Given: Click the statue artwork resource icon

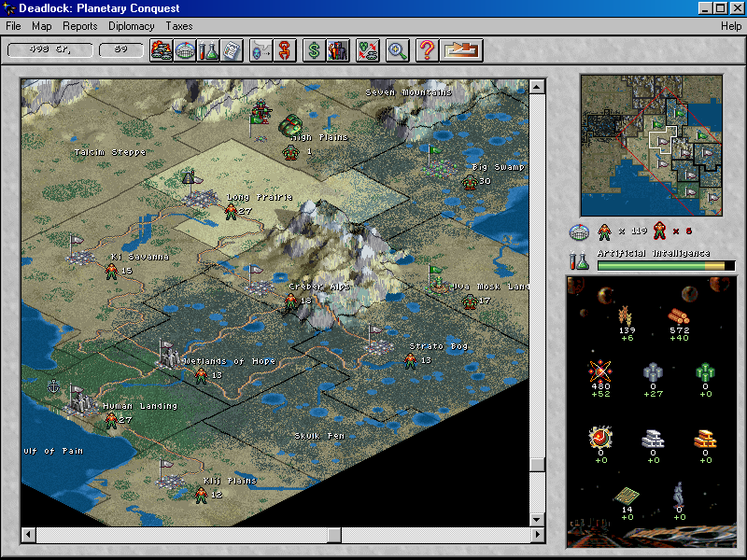Looking at the screenshot, I should click(679, 494).
